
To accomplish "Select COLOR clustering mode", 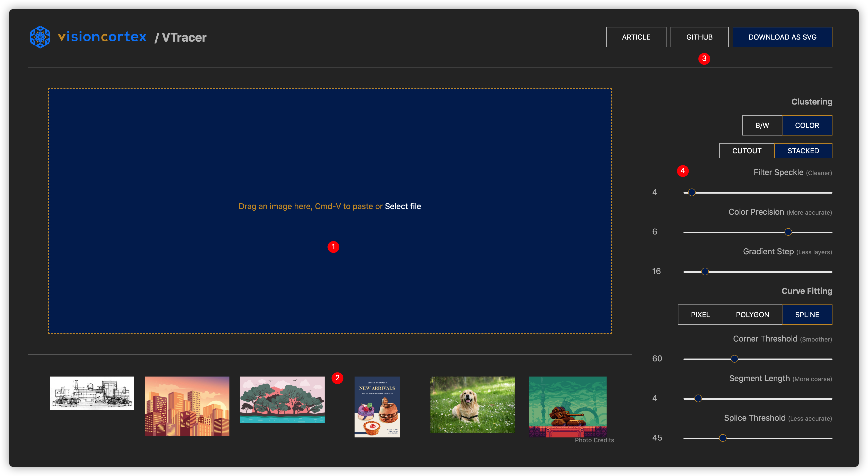I will coord(807,125).
